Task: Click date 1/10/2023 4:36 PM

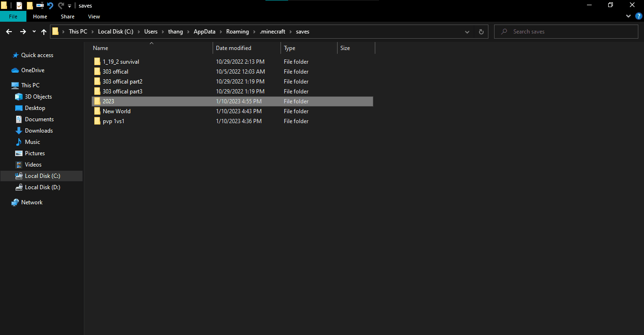Action: 239,121
